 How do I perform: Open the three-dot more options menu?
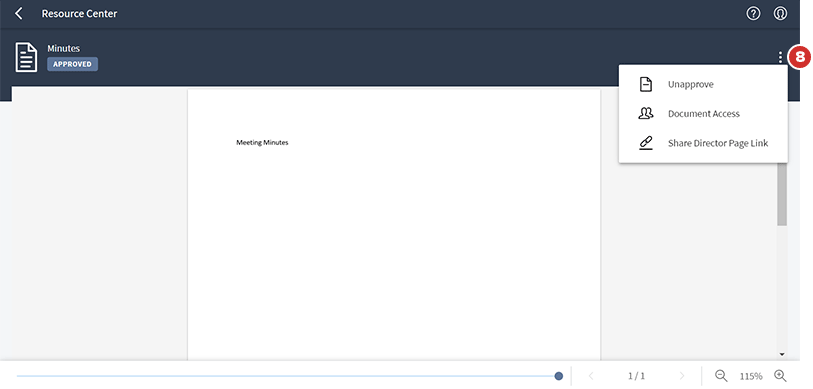[x=780, y=57]
